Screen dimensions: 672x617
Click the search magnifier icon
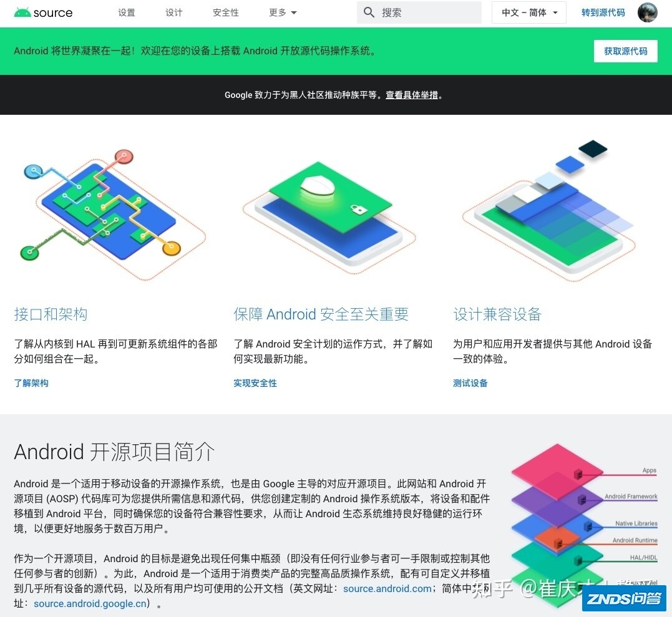[369, 12]
